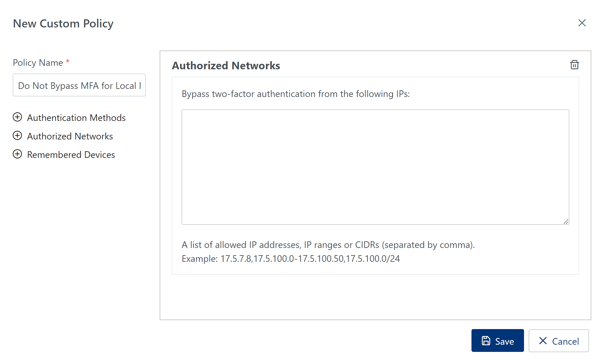Click the floppy disk icon in Save
Viewport: 604px width, 364px height.
click(486, 341)
